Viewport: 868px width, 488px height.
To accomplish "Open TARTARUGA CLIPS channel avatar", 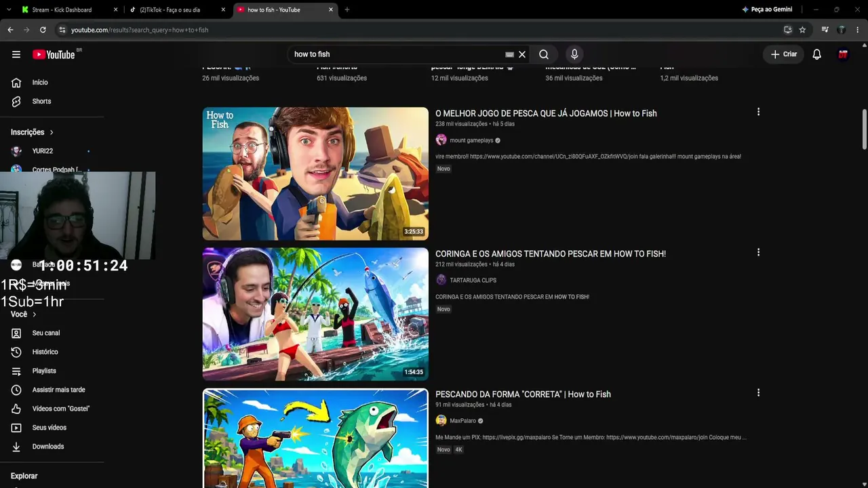I will 441,280.
